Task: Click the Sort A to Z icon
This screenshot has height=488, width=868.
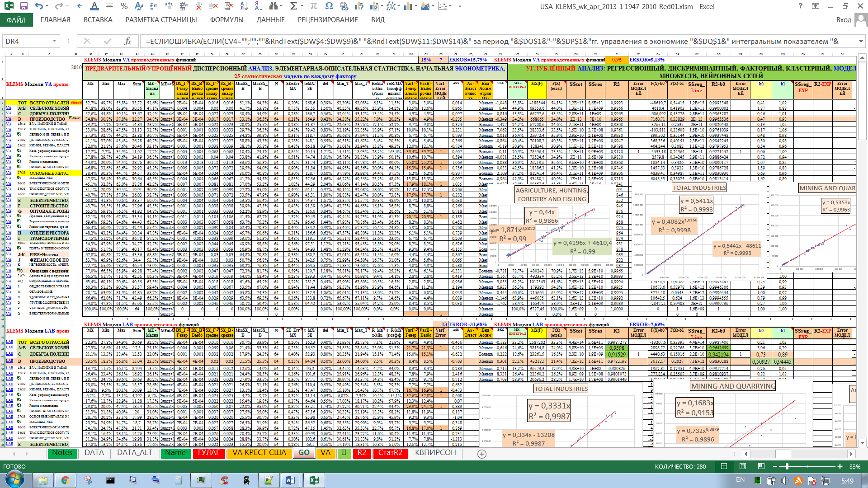Action: (x=244, y=6)
